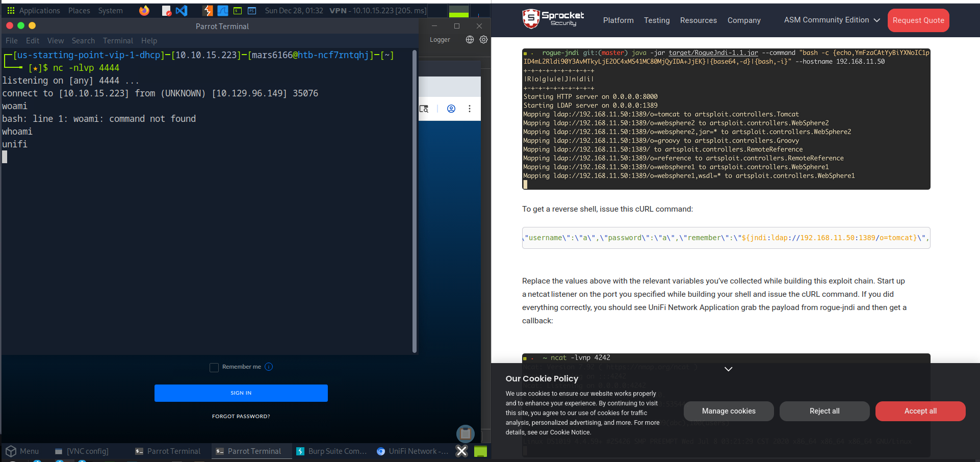Screen dimensions: 980x462
Task: Collapse the cookie policy banner chevron
Action: pos(728,369)
